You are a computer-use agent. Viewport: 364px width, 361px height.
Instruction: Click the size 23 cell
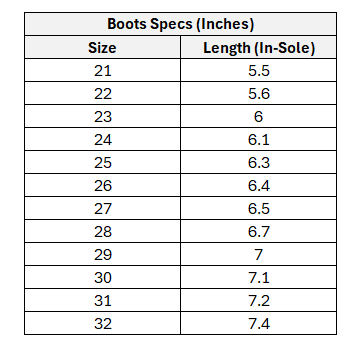coord(102,116)
